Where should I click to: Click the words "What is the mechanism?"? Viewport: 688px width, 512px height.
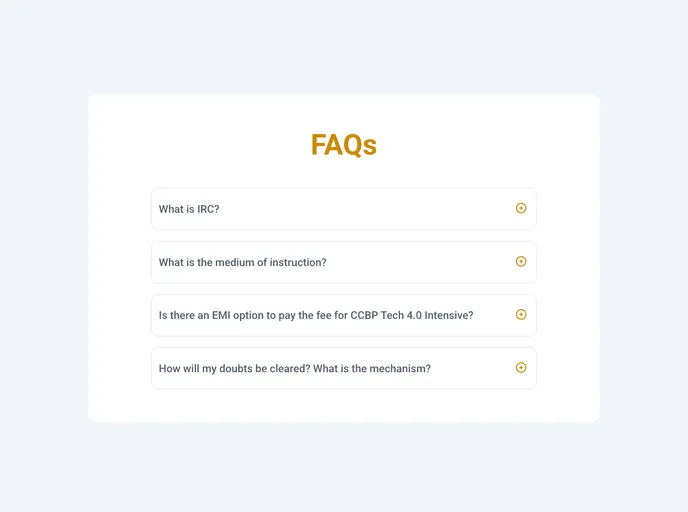[372, 368]
